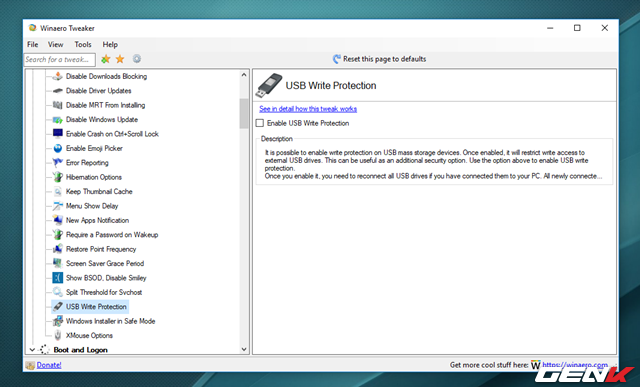Select 'Keep Thumbnail Cache' tweak text

[x=99, y=191]
